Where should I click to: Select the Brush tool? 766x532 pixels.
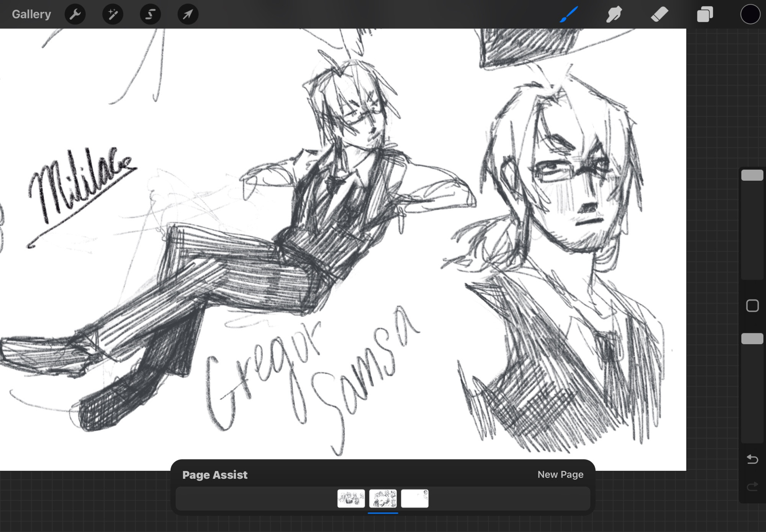tap(569, 15)
